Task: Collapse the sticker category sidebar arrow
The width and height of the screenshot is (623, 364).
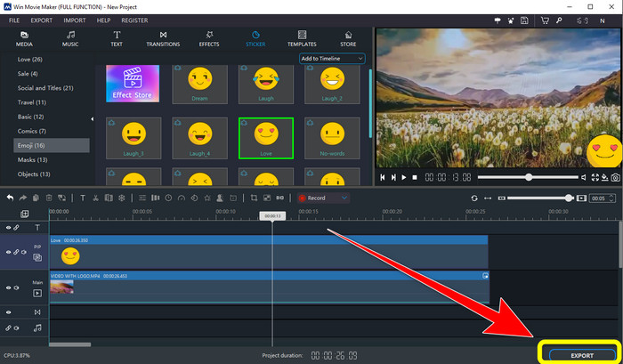Action: click(93, 119)
